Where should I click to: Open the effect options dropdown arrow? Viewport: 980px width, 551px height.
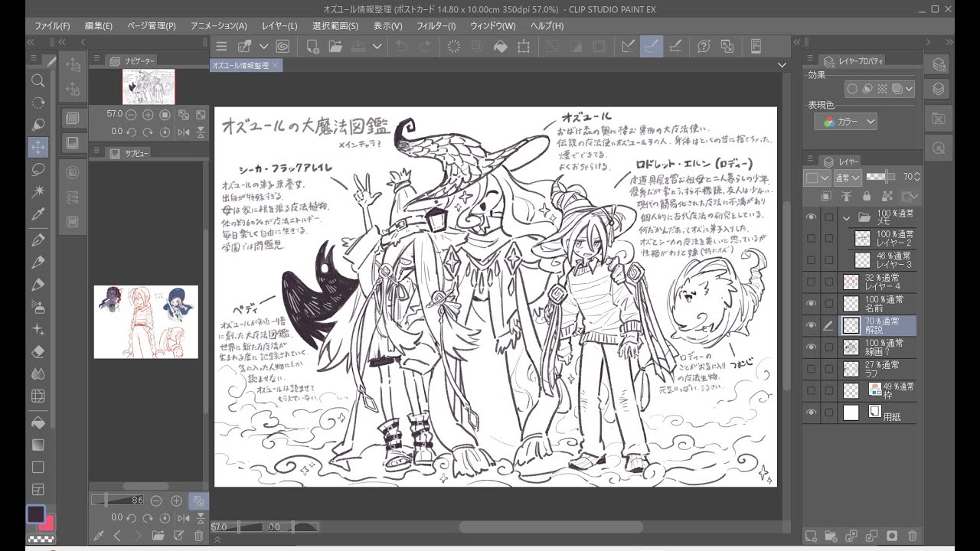[909, 89]
